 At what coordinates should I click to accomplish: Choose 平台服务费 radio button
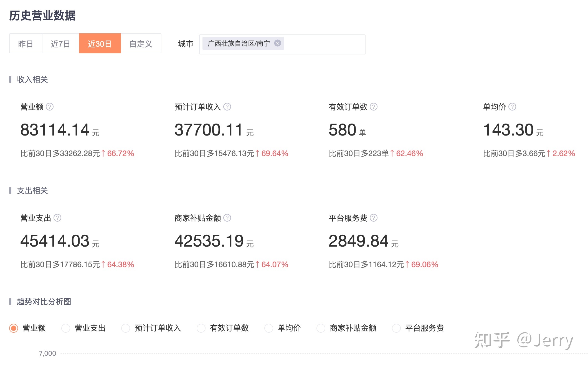coord(396,328)
